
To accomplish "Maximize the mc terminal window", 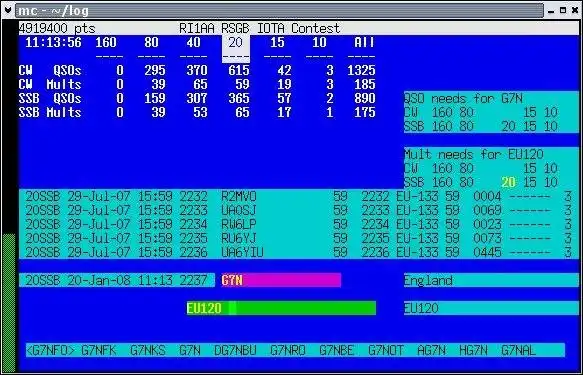I will [x=563, y=10].
